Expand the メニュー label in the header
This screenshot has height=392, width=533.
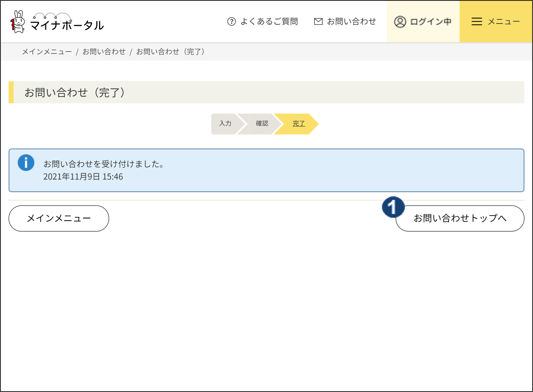pos(503,22)
